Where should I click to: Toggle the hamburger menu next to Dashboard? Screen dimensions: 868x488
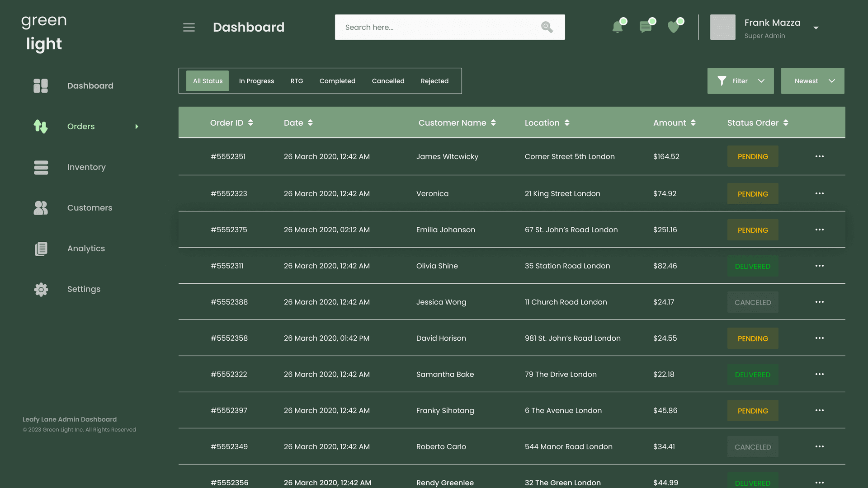(x=189, y=27)
